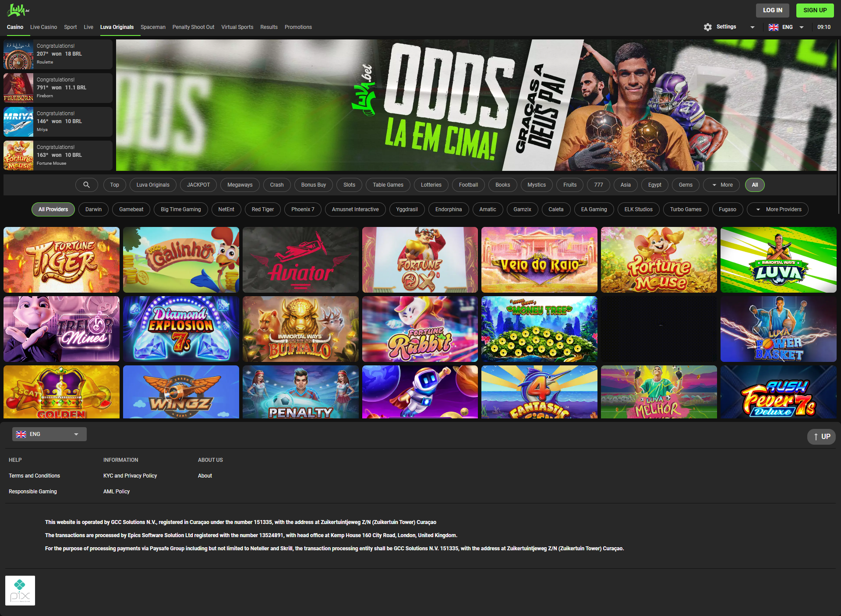The image size is (841, 616).
Task: Click the SIGN UP button
Action: coord(815,10)
